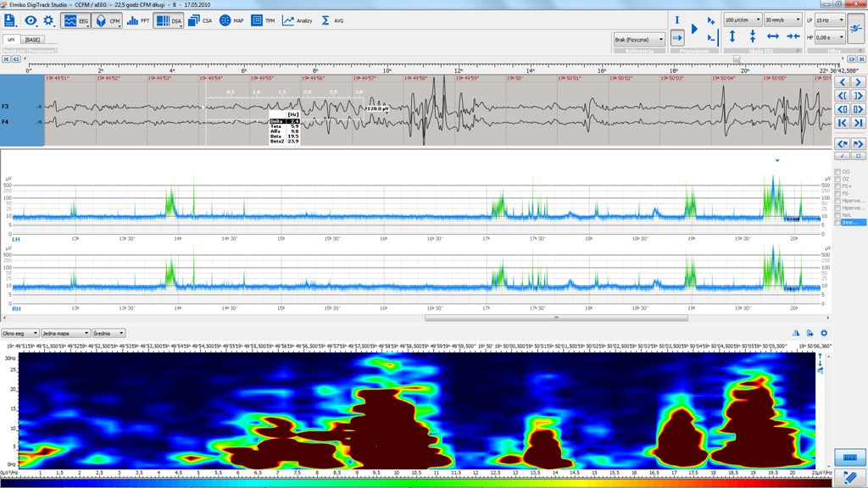The height and width of the screenshot is (488, 868).
Task: Open the Średnia dropdown
Action: (108, 334)
